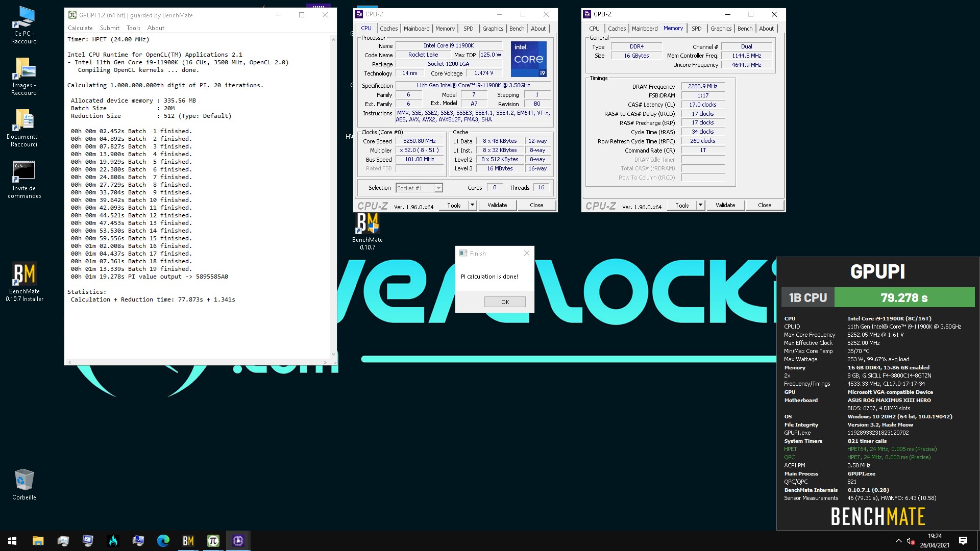Open File Explorer from taskbar
The width and height of the screenshot is (980, 551).
(x=38, y=541)
